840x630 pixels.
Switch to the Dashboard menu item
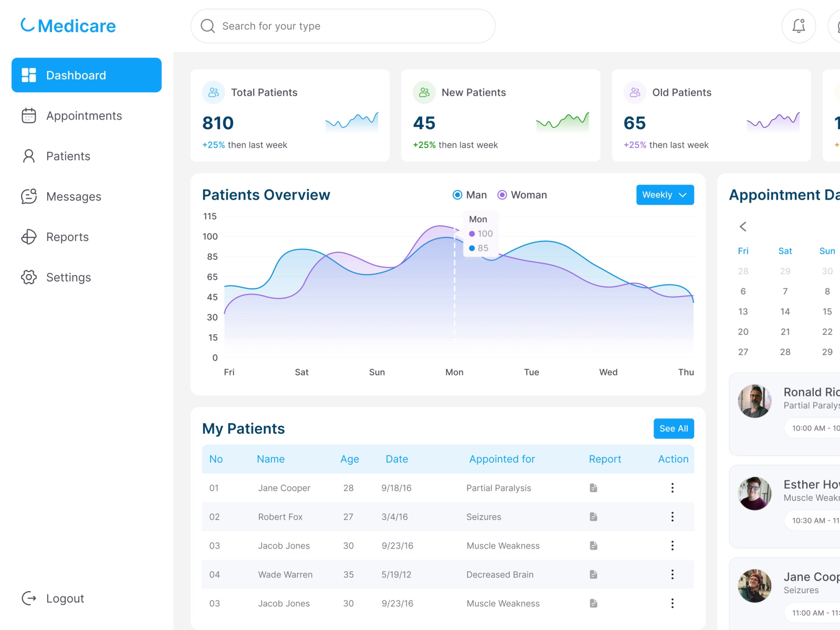(76, 75)
